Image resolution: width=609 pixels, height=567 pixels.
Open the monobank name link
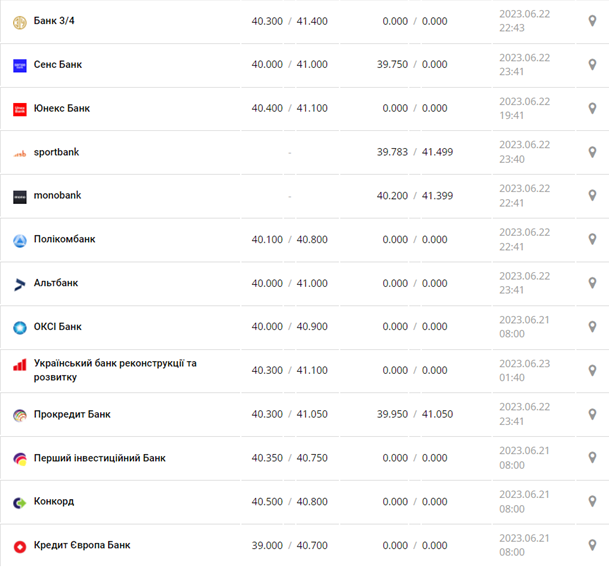[57, 196]
